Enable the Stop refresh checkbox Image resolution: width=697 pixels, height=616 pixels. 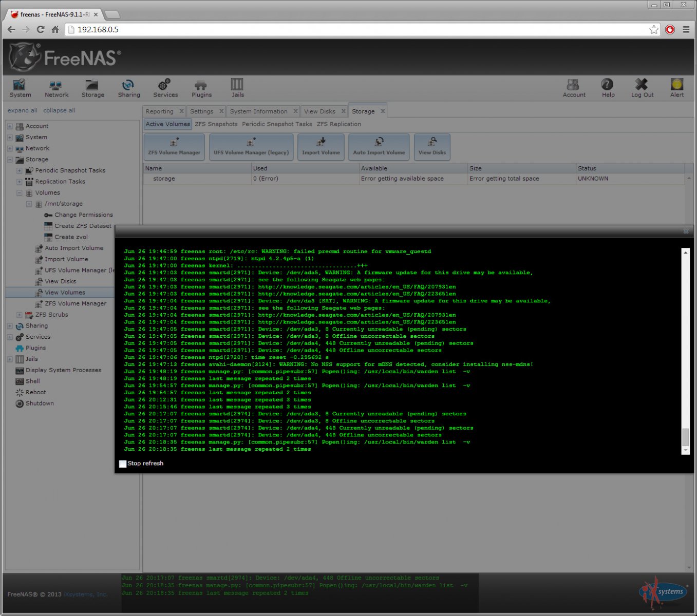(x=123, y=464)
